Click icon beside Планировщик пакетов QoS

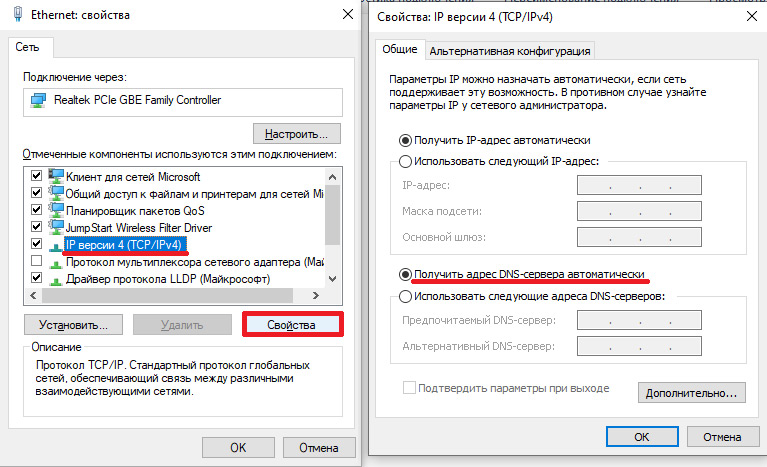coord(56,210)
